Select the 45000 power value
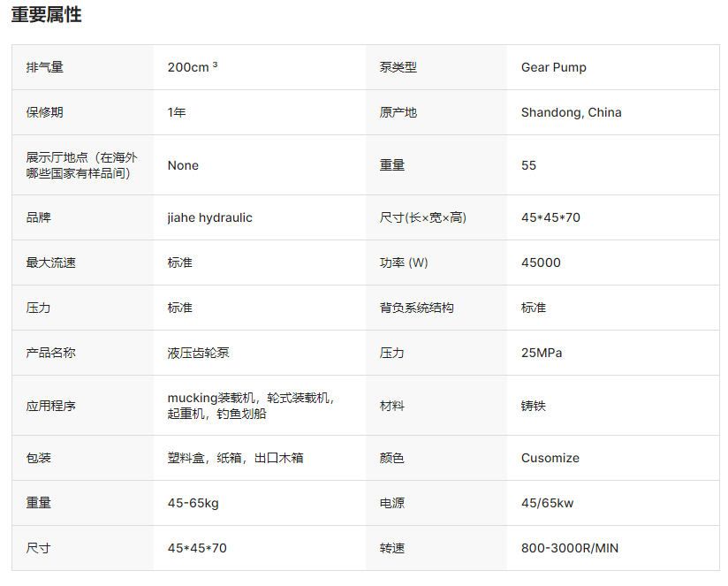 pyautogui.click(x=541, y=263)
